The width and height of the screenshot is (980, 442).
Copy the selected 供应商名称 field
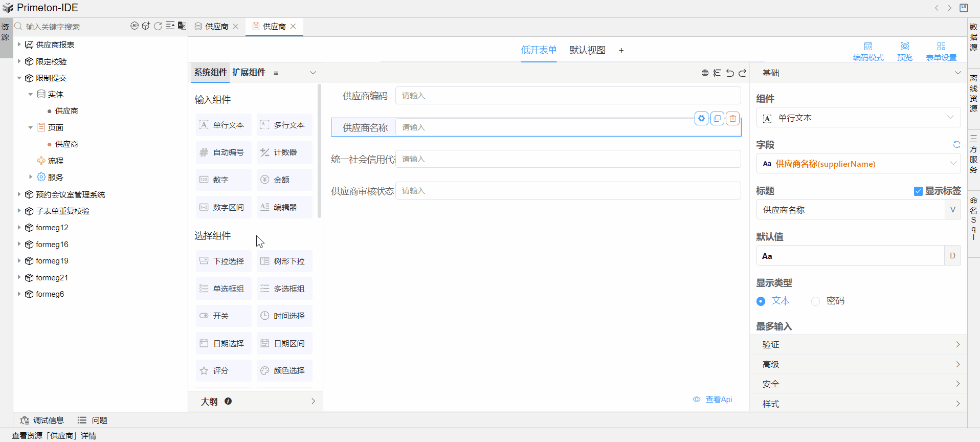coord(717,119)
